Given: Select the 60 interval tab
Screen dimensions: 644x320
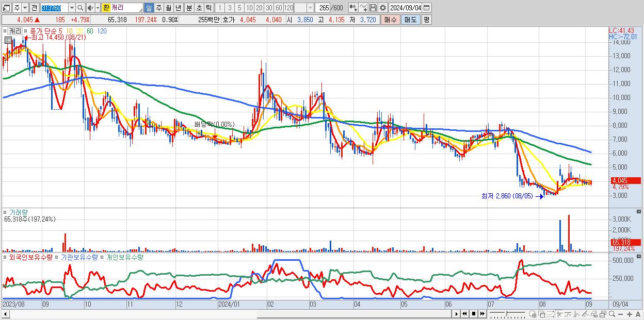Looking at the screenshot, I should point(279,8).
